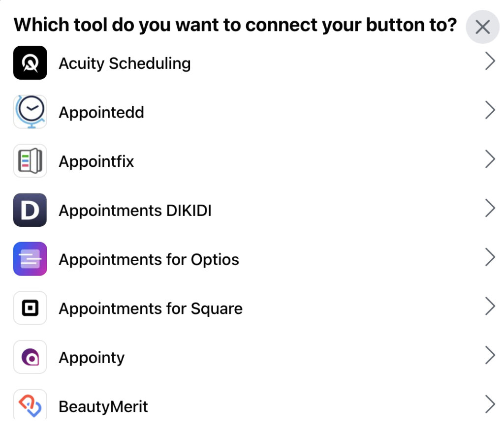The image size is (504, 430).
Task: Click the Appointments DIKIDI letter D icon
Action: (x=29, y=210)
